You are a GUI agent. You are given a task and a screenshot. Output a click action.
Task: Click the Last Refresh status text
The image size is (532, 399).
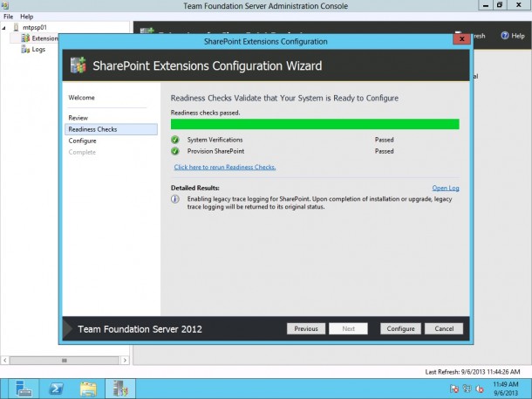tap(473, 372)
